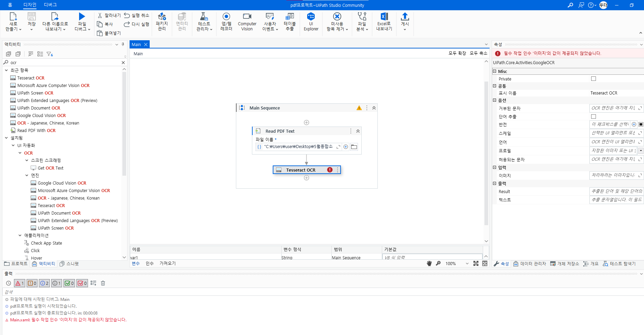This screenshot has height=335, width=644.
Task: Toggle the red check filter showing 0
Action: point(82,283)
